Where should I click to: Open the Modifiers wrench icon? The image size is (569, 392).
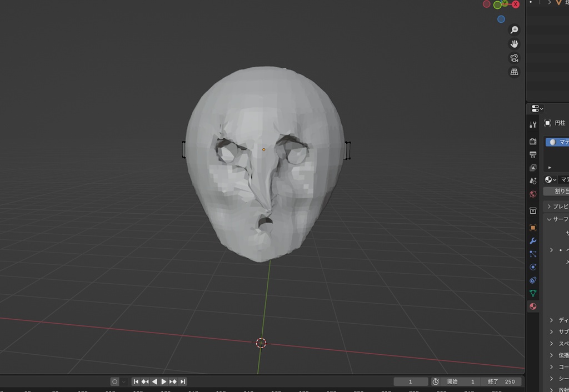533,241
